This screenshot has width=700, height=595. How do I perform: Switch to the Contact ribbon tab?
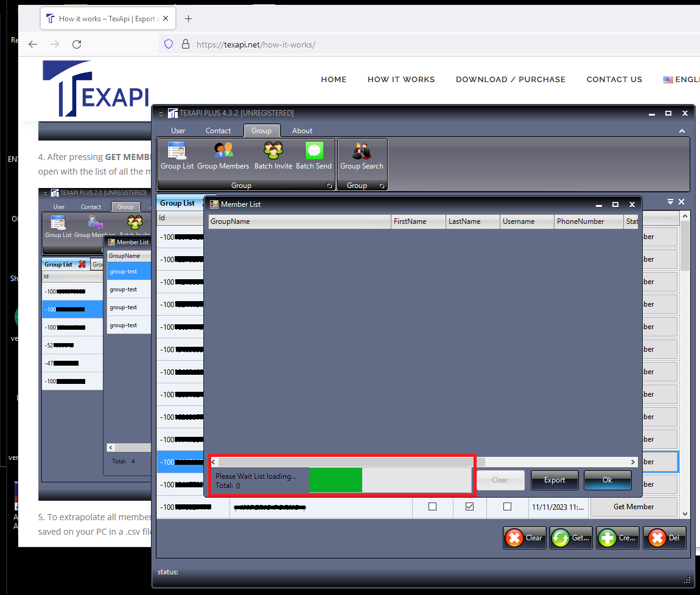(218, 131)
